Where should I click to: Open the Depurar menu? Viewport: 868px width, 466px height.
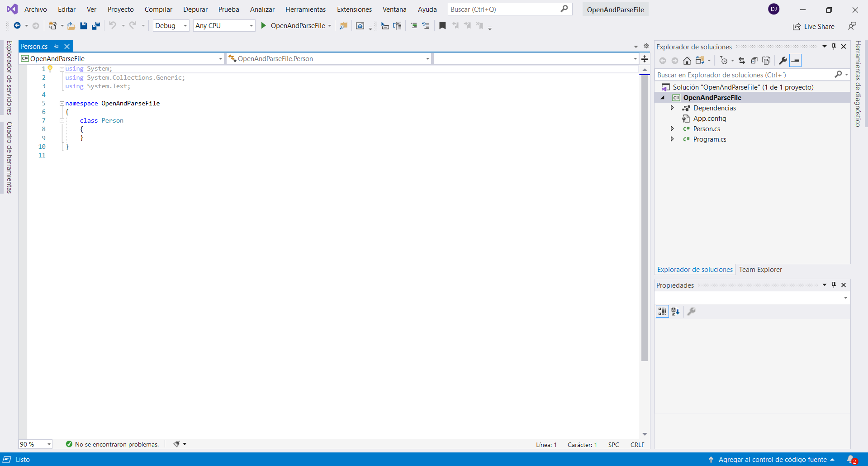click(195, 10)
